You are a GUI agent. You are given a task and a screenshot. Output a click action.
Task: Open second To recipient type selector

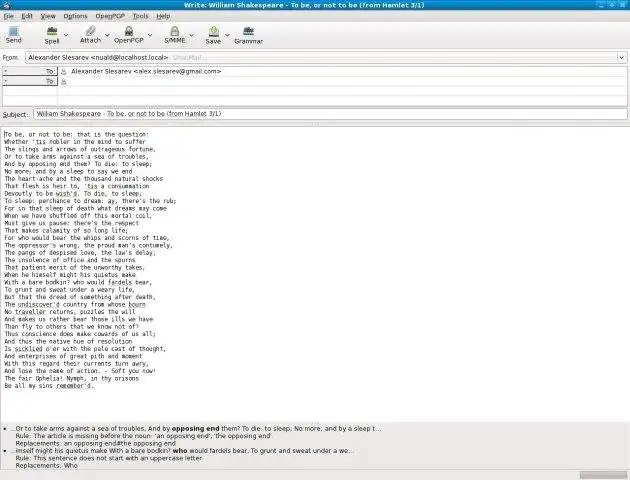pyautogui.click(x=30, y=81)
